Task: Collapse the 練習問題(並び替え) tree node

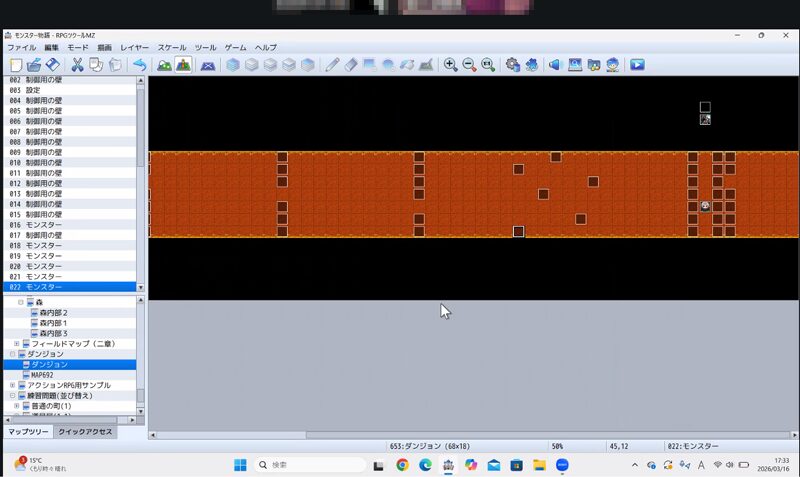Action: pyautogui.click(x=11, y=396)
